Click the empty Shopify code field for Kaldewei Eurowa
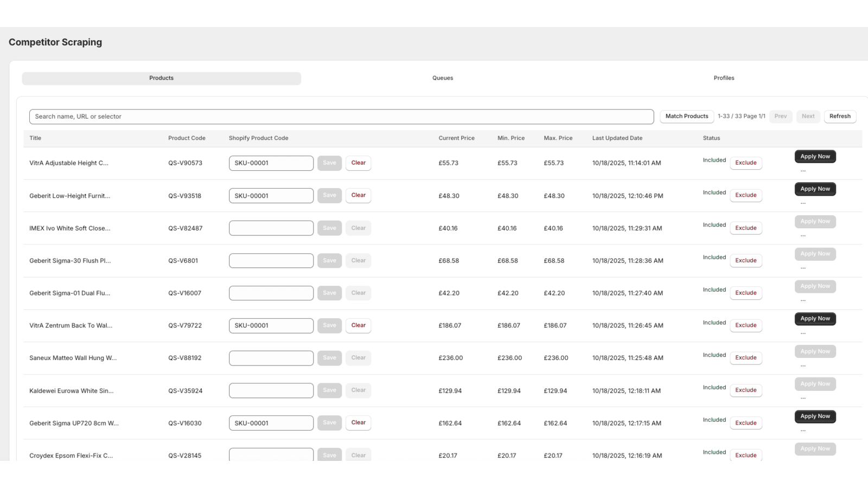This screenshot has height=488, width=868. tap(271, 390)
